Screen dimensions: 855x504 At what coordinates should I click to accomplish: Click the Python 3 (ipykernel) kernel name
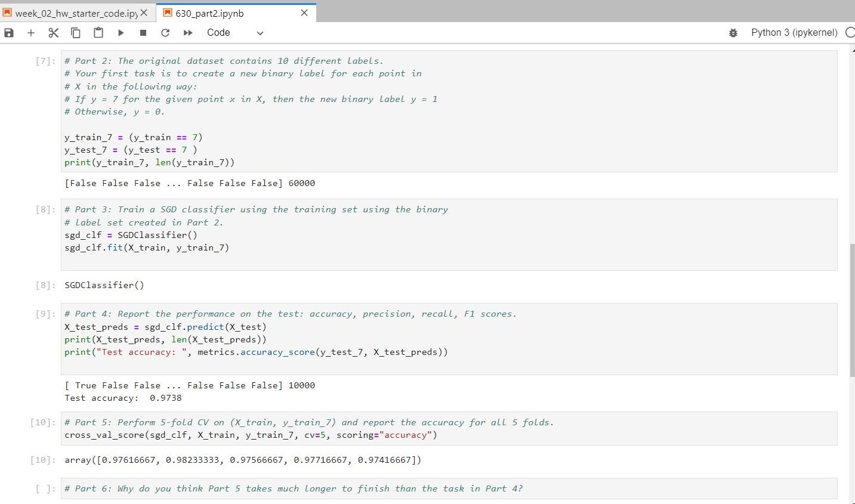click(794, 33)
